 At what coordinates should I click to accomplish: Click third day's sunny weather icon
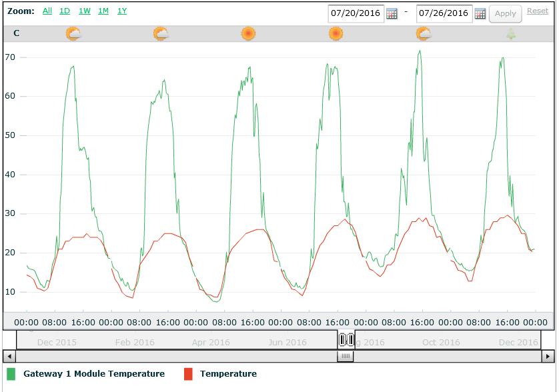(x=248, y=34)
